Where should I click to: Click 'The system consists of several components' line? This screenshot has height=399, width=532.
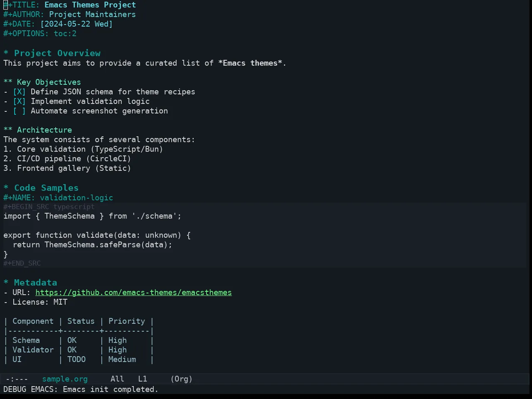pyautogui.click(x=99, y=140)
